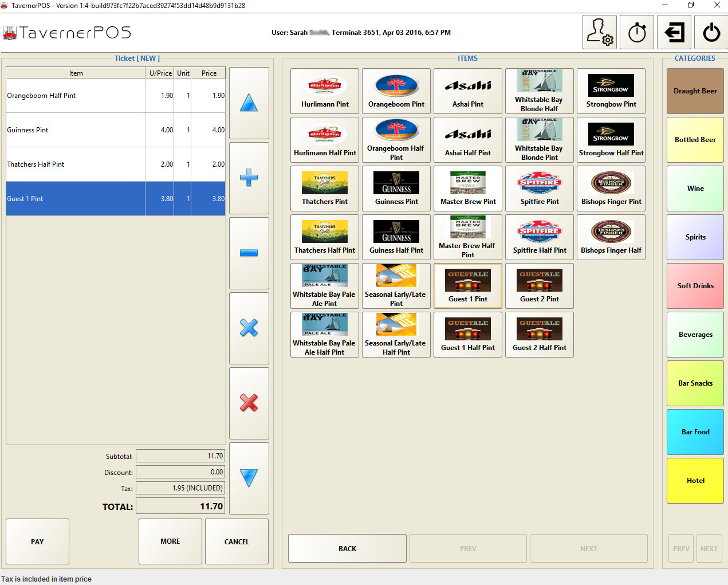Add a Guinness Pint item
Image resolution: width=728 pixels, height=585 pixels.
396,189
